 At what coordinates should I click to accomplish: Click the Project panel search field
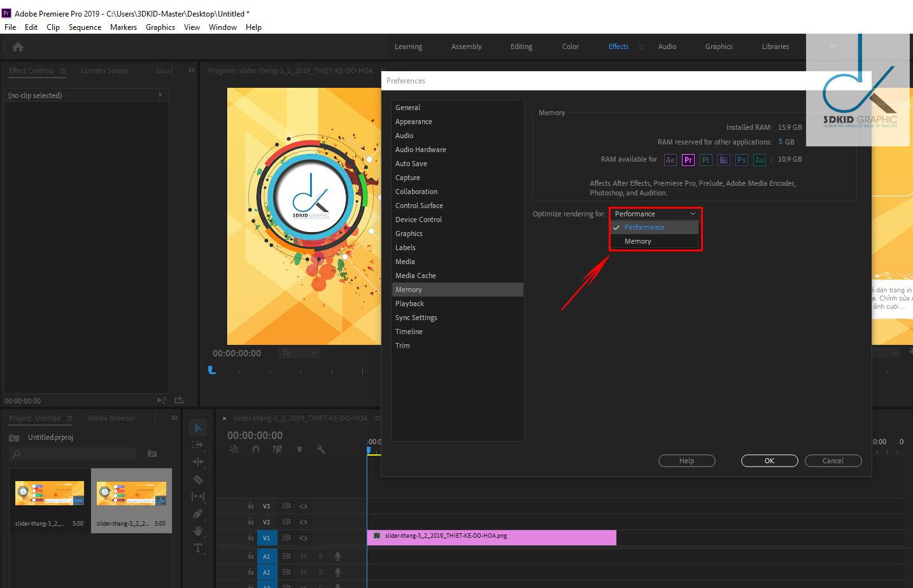[73, 454]
